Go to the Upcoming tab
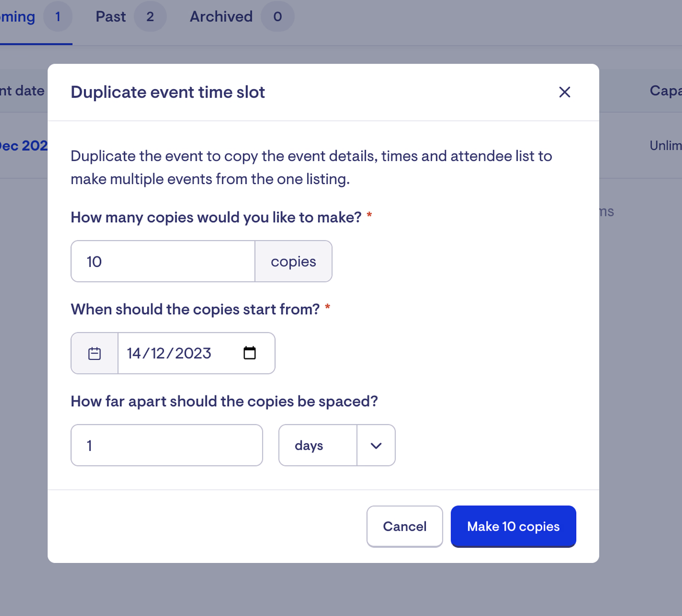682x616 pixels. (x=18, y=17)
